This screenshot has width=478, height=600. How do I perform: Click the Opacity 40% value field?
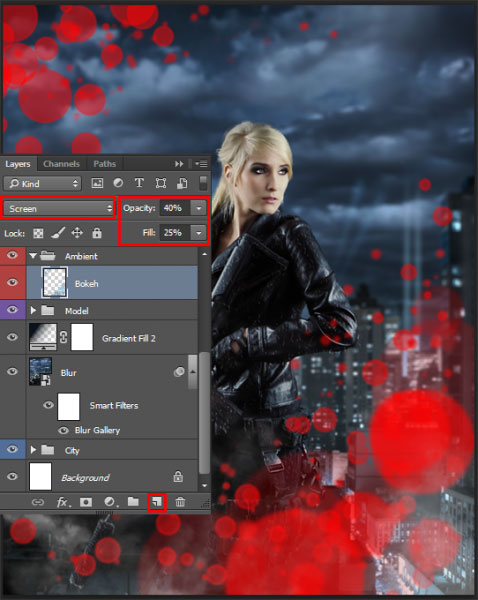pos(175,208)
